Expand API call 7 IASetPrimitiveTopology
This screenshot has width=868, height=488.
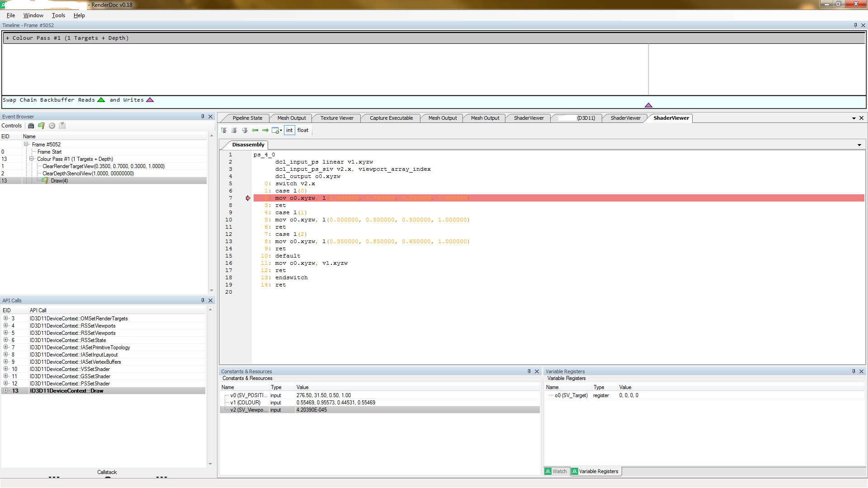pyautogui.click(x=6, y=347)
